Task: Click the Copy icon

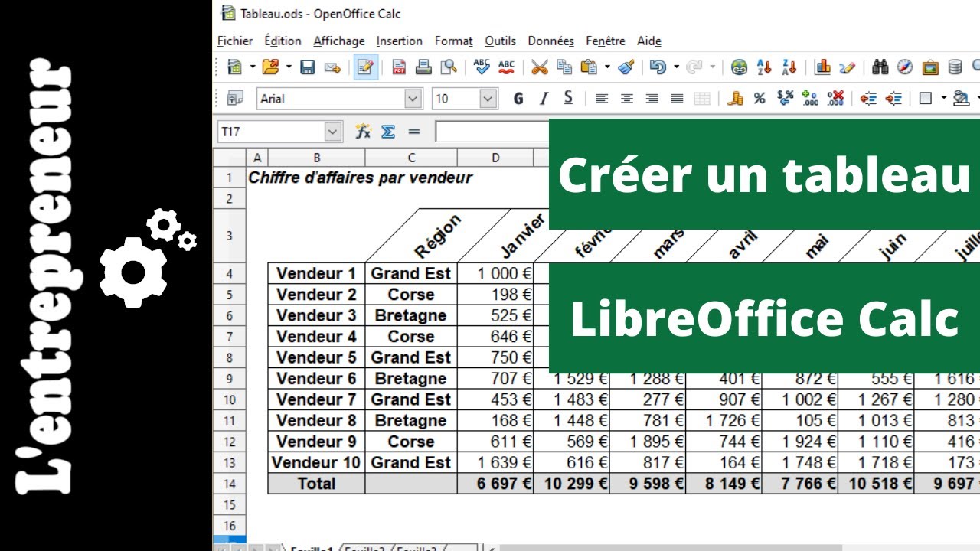Action: (564, 67)
